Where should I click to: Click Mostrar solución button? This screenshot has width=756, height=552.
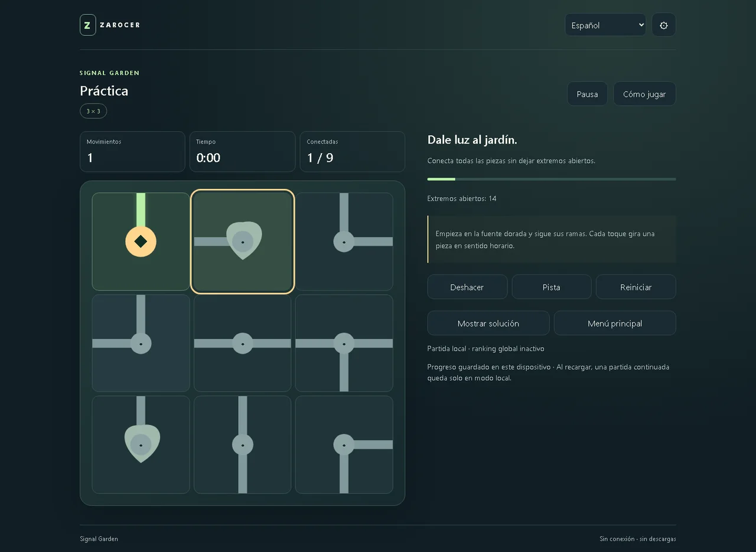point(488,323)
